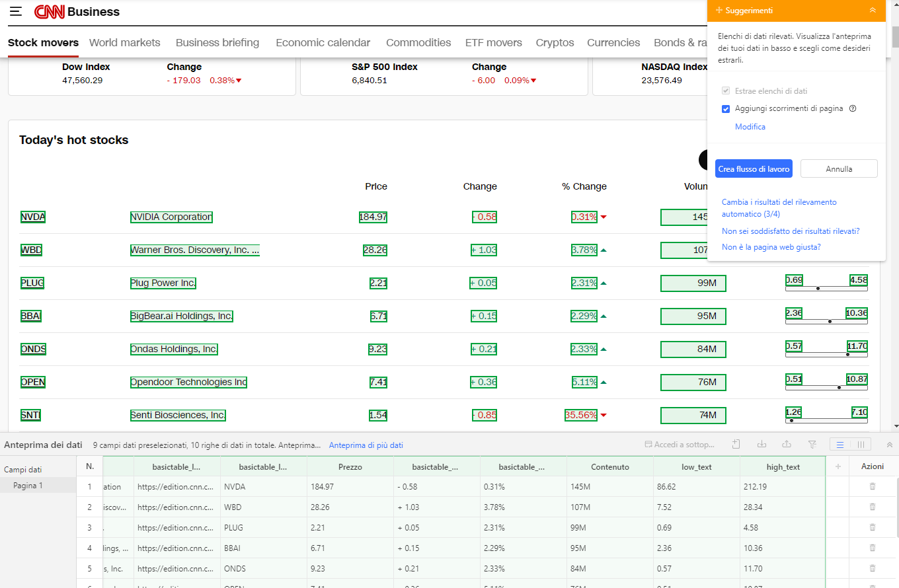The height and width of the screenshot is (588, 899).
Task: Open the Anteprima di più dati link
Action: click(366, 445)
